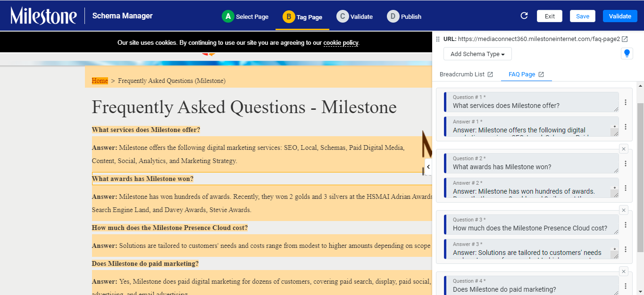Click Question # 1 input field

coord(531,102)
